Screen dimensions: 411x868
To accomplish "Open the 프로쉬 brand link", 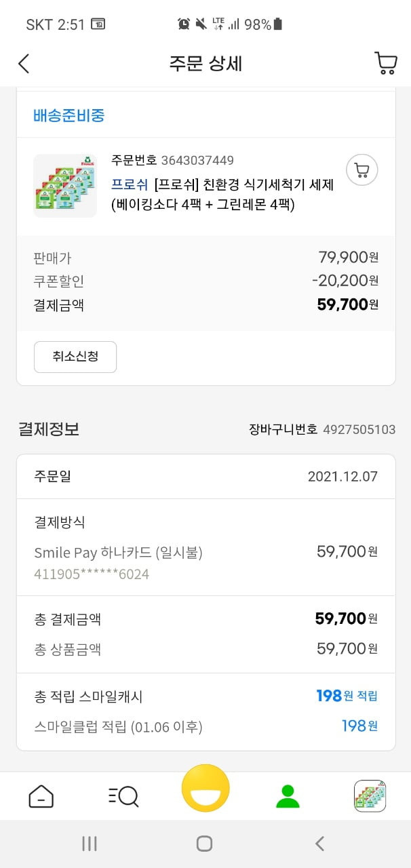I will [x=129, y=183].
